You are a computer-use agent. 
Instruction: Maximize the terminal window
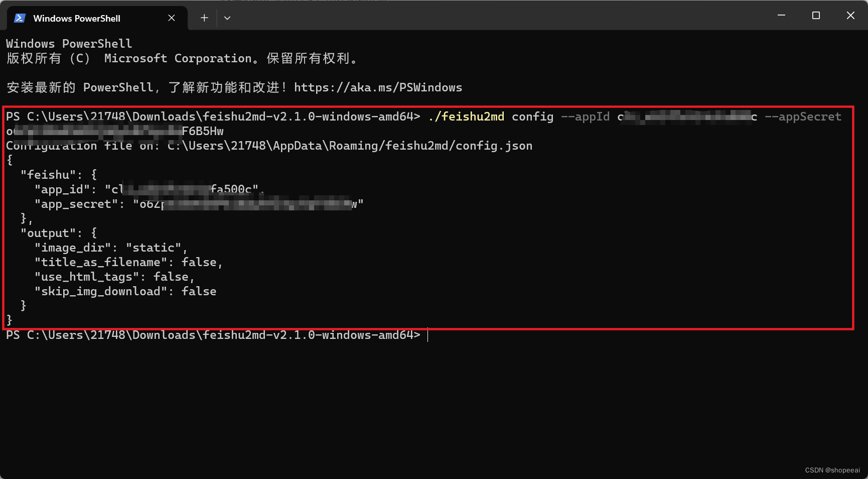pyautogui.click(x=816, y=16)
